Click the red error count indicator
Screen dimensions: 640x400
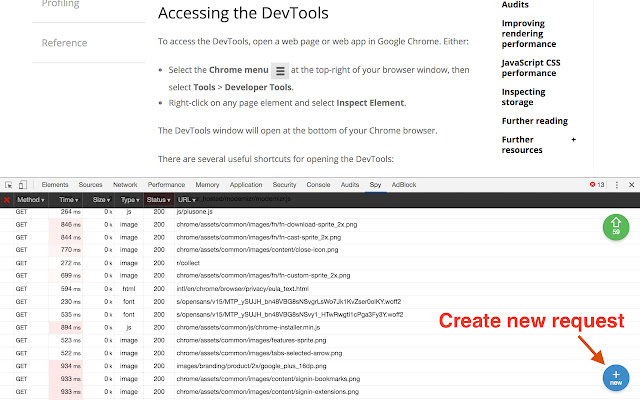click(597, 184)
